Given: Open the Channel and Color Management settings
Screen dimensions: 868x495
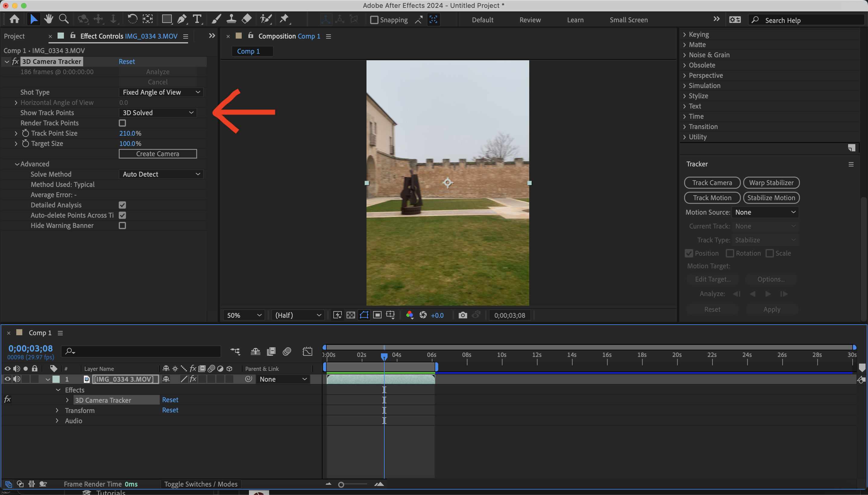Looking at the screenshot, I should (410, 315).
